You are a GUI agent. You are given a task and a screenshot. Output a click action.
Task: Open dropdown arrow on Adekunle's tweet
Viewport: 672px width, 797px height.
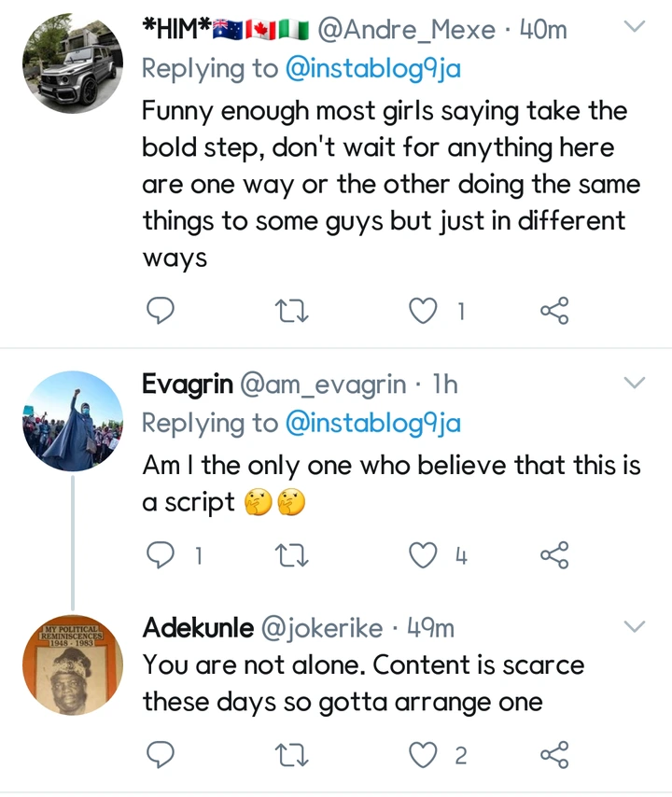pyautogui.click(x=634, y=627)
